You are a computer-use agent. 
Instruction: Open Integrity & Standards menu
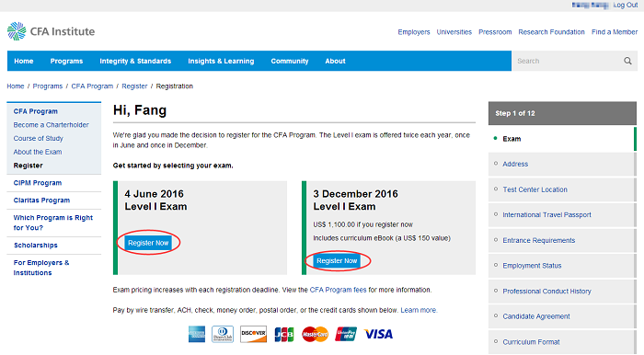[135, 61]
